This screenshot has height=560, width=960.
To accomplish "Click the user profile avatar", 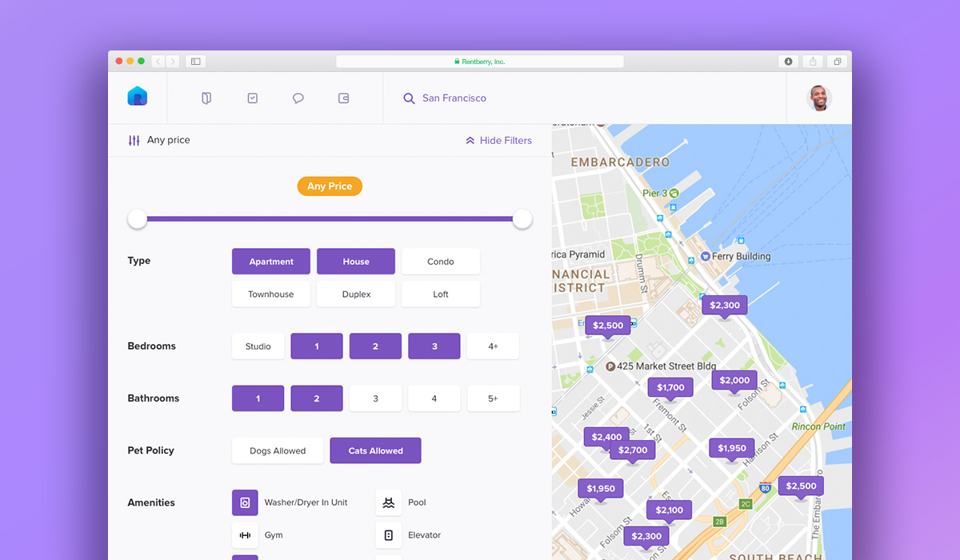I will click(818, 98).
